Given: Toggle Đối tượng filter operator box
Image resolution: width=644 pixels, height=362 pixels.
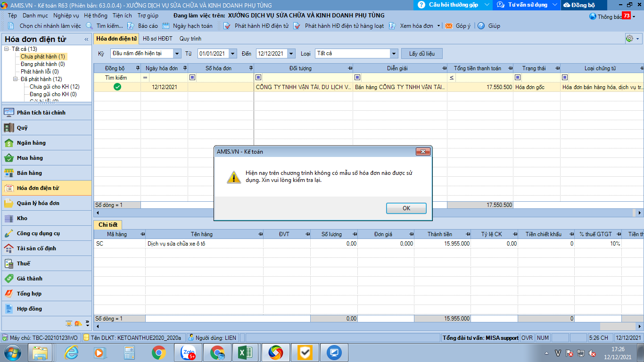Looking at the screenshot, I should (x=258, y=77).
